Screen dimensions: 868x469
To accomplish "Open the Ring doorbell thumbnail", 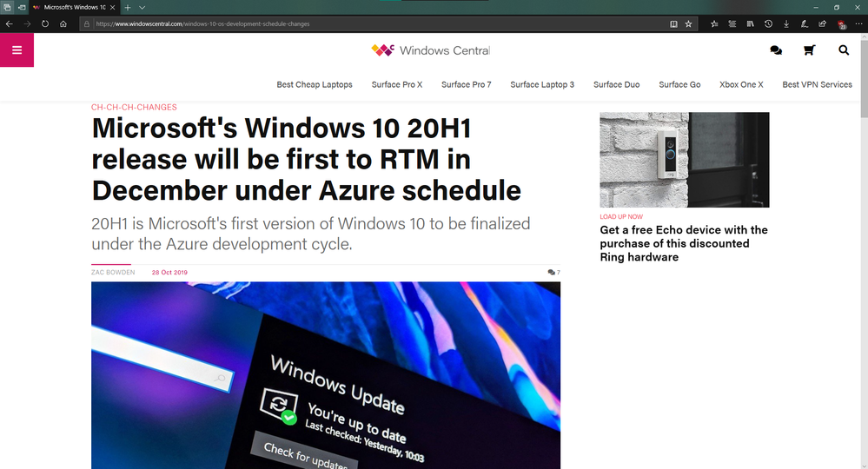I will tap(684, 160).
